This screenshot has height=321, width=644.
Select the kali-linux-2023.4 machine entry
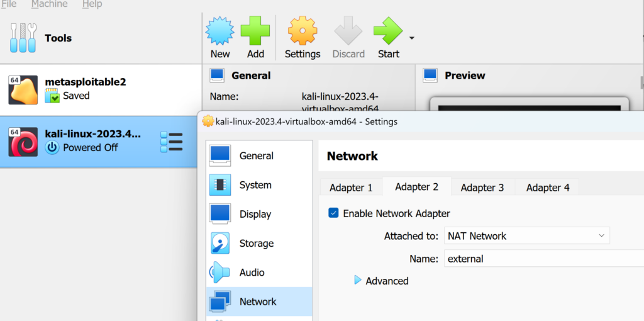[x=99, y=142]
